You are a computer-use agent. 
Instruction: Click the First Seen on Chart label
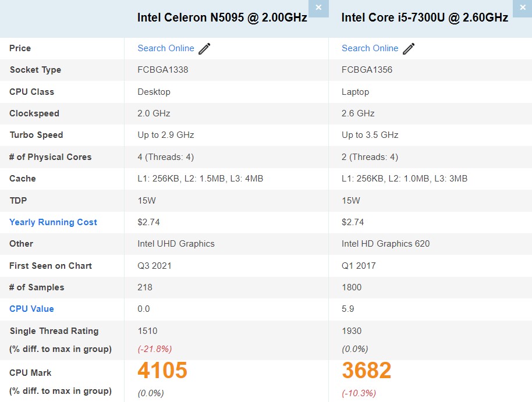click(x=51, y=266)
